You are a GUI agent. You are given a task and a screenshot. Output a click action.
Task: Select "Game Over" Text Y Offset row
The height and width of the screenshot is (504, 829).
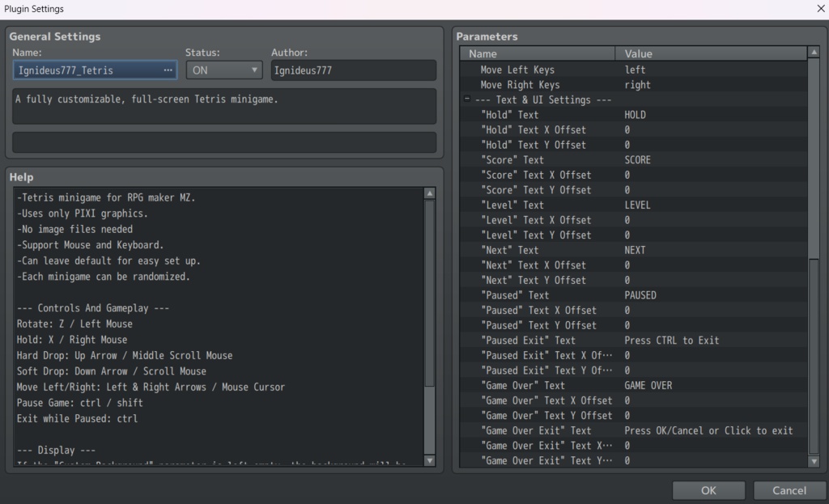(x=633, y=416)
